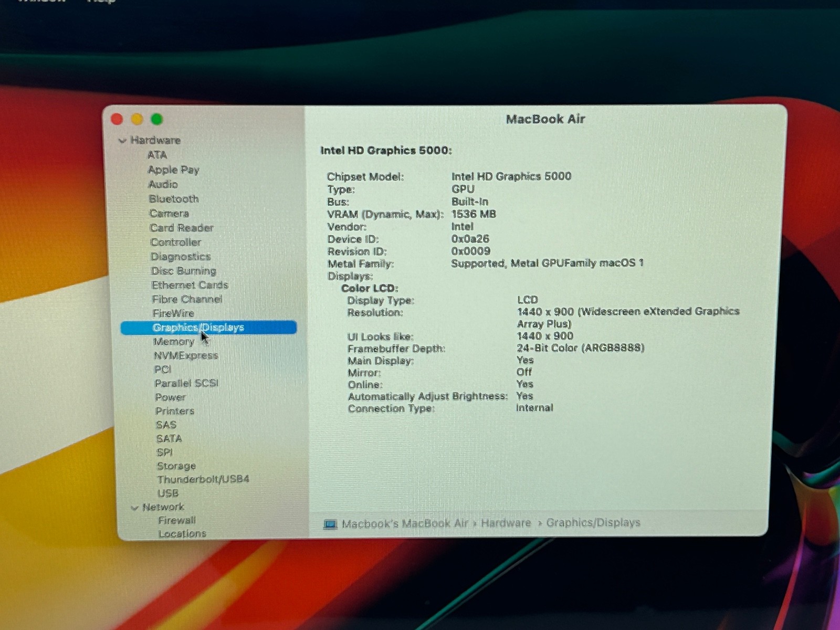This screenshot has height=630, width=840.
Task: Minimize window with the yellow button
Action: (137, 119)
